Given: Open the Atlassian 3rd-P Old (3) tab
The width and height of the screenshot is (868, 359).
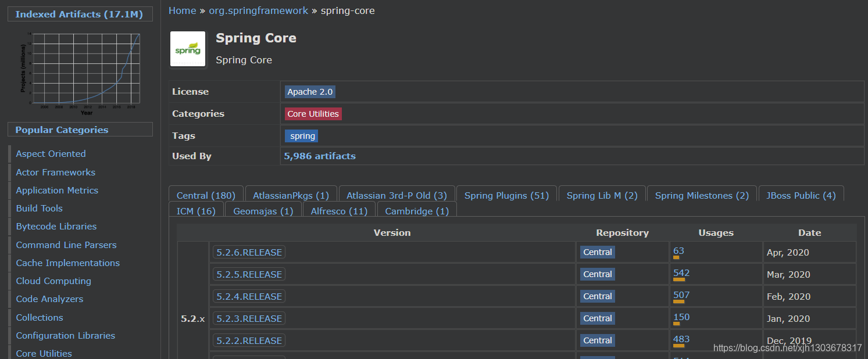Looking at the screenshot, I should pos(397,195).
